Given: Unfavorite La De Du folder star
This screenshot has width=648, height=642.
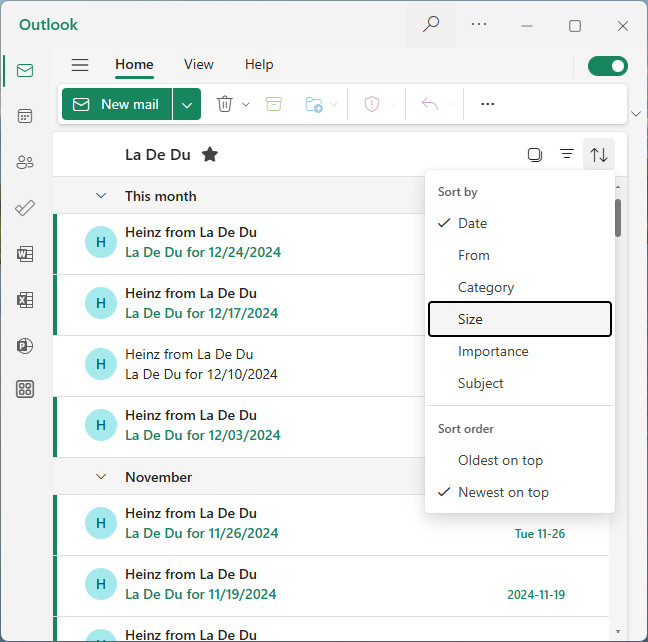Looking at the screenshot, I should pos(210,155).
